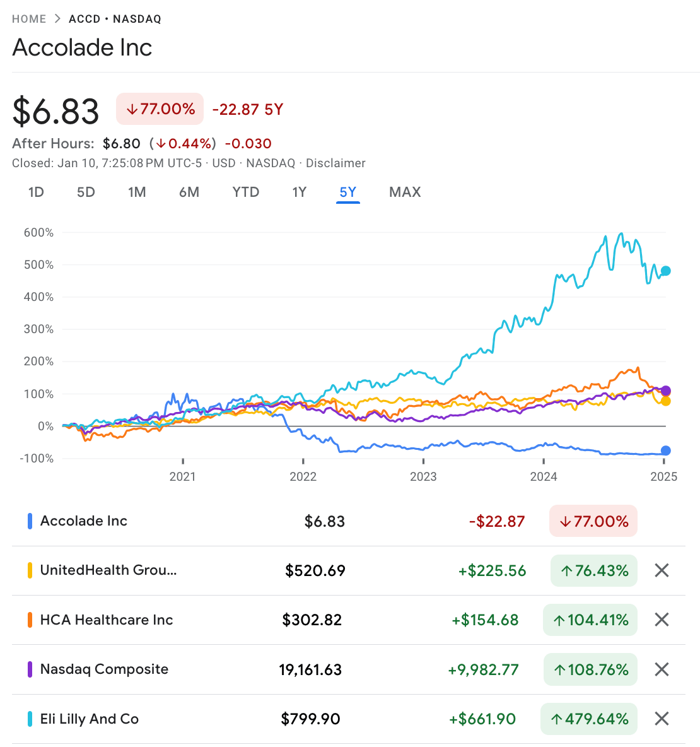
Task: Remove Eli Lilly comparison with X icon
Action: [662, 719]
